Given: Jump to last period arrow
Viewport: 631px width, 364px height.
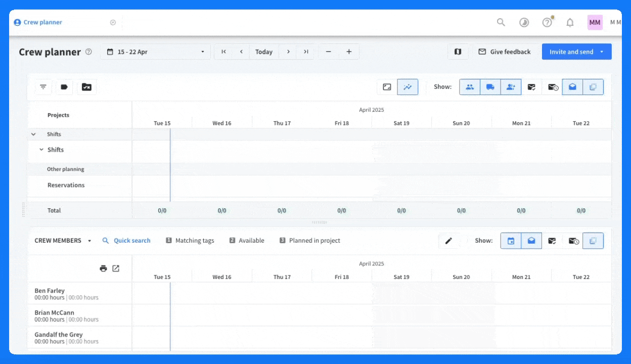Looking at the screenshot, I should tap(305, 52).
